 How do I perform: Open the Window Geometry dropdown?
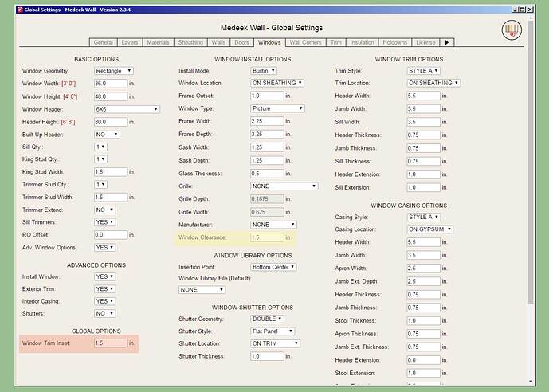[x=114, y=71]
